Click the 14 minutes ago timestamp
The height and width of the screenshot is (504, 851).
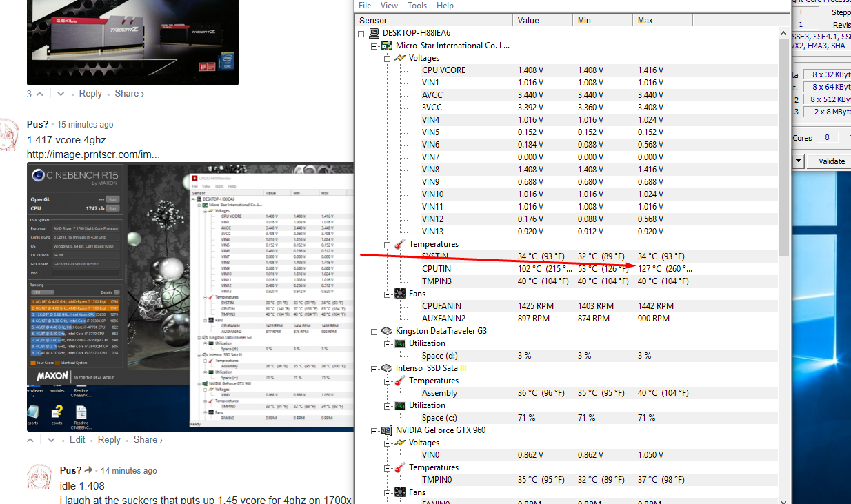pyautogui.click(x=129, y=471)
